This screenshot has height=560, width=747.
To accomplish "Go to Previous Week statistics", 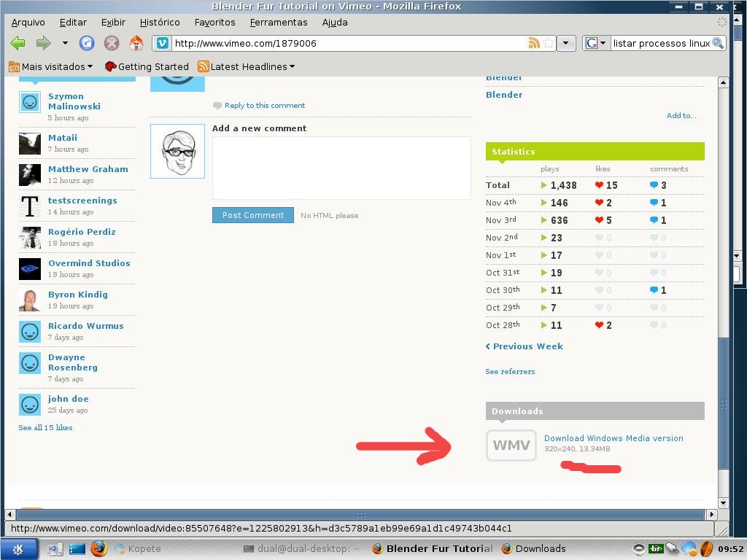I will (x=524, y=346).
